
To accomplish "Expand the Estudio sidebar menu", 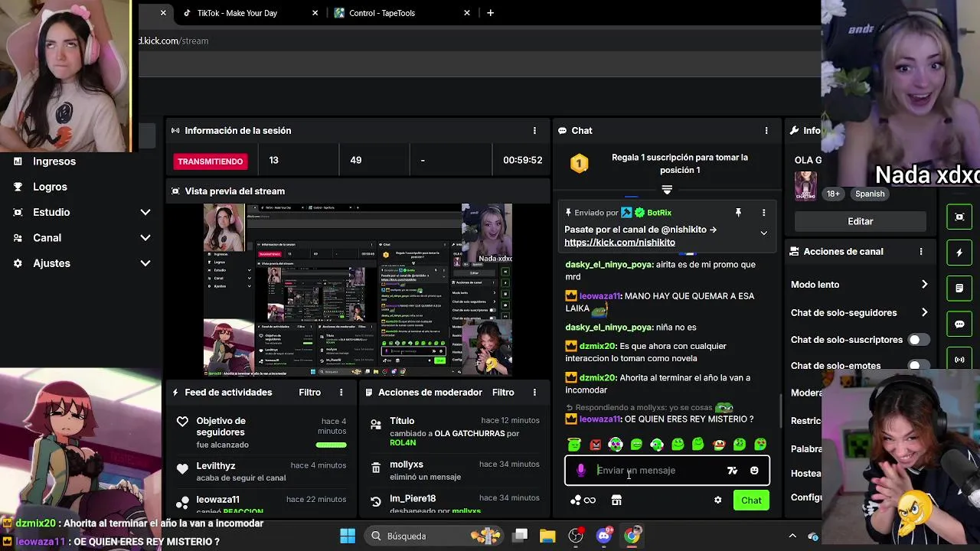I will click(82, 212).
